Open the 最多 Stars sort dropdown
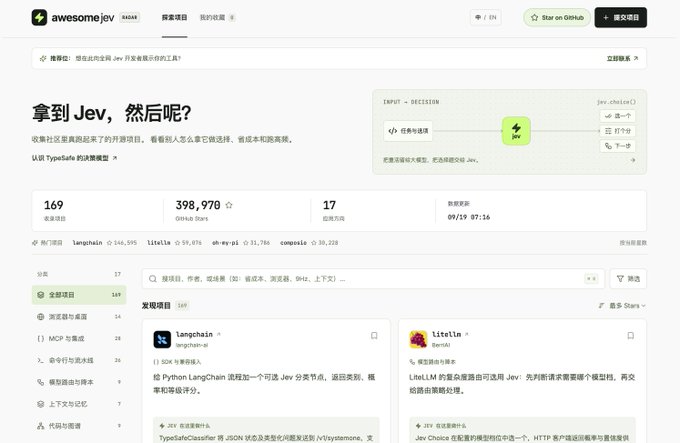 622,306
